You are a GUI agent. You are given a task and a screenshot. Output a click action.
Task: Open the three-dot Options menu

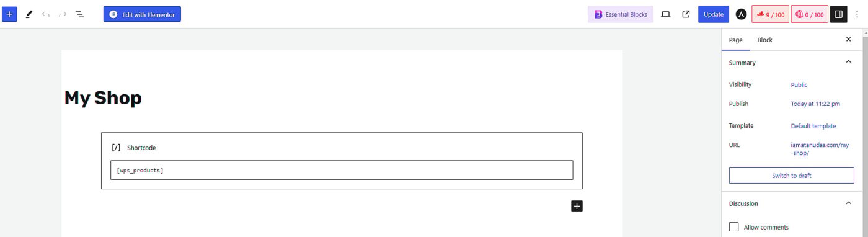coord(857,14)
